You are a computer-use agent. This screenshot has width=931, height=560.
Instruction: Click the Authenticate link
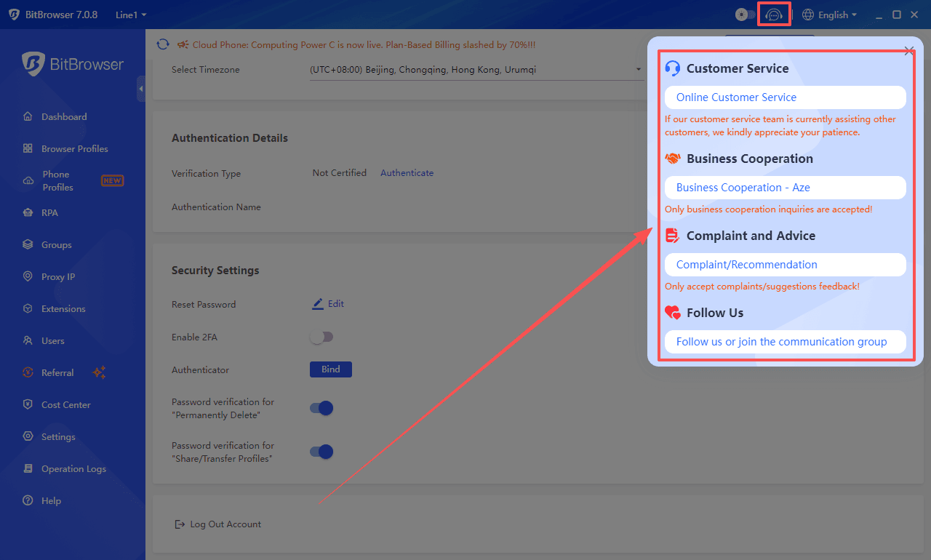(x=407, y=173)
